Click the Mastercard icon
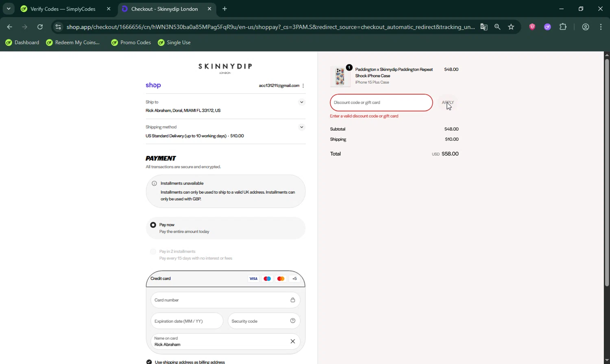This screenshot has width=610, height=364. point(281,279)
